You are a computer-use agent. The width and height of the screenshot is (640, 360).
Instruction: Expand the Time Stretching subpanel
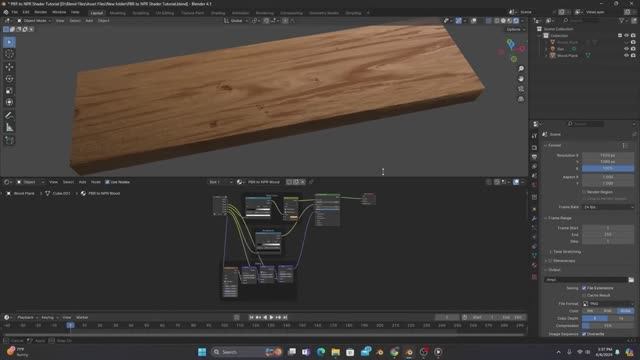click(565, 252)
